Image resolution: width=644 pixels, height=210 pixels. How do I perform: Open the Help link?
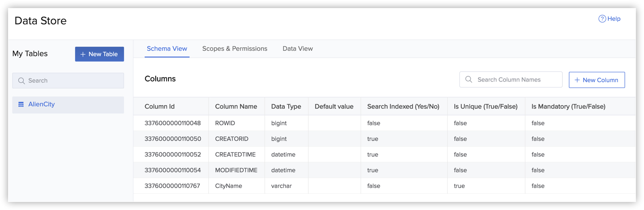tap(613, 19)
